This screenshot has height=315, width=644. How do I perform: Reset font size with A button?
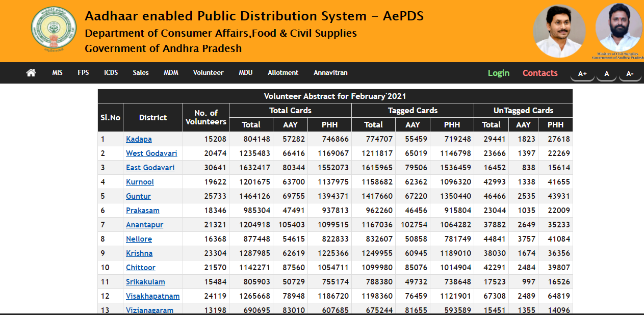606,74
